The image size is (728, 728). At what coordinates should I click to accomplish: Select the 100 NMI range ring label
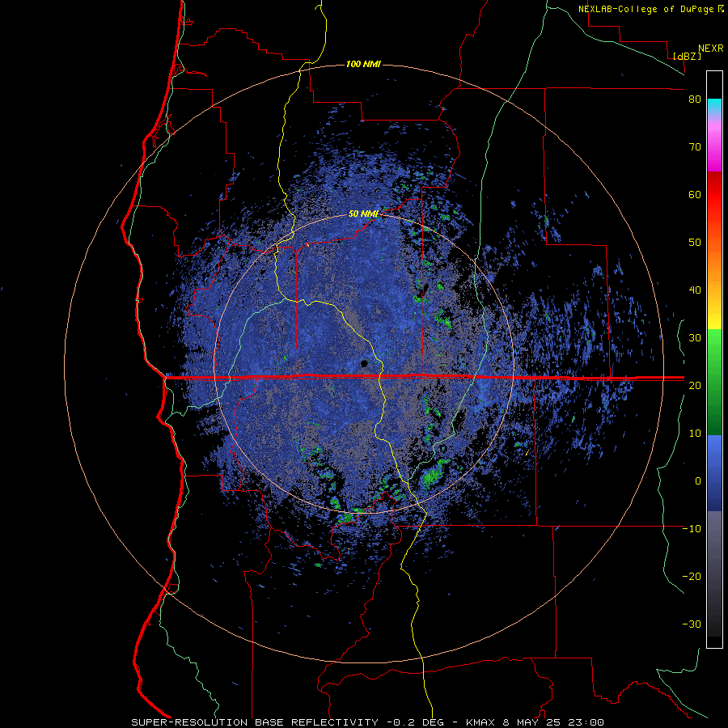pos(363,64)
